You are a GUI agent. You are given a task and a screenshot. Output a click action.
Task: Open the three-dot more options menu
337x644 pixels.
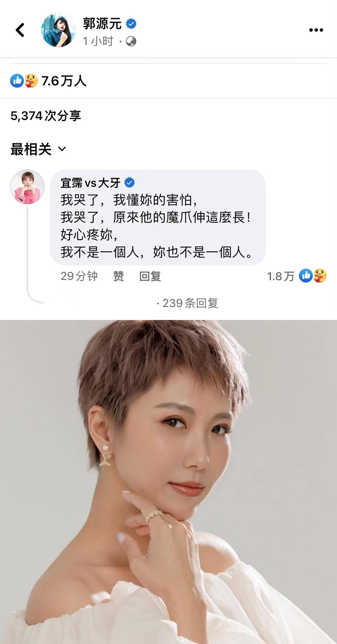pos(316,30)
